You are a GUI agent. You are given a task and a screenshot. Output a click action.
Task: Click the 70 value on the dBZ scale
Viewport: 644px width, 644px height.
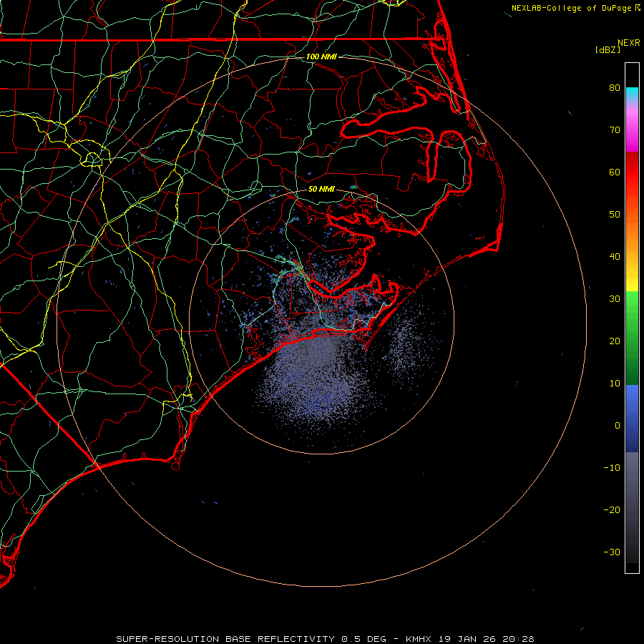click(615, 130)
